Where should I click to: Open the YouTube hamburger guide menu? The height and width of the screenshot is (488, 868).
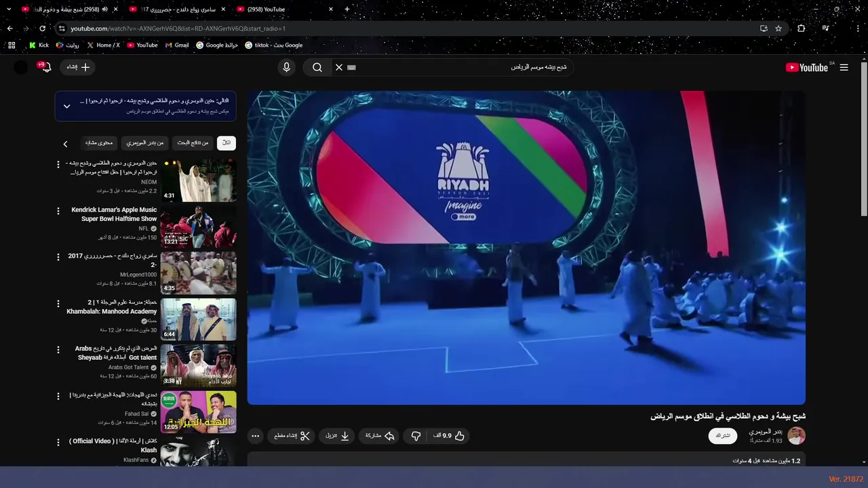[844, 67]
